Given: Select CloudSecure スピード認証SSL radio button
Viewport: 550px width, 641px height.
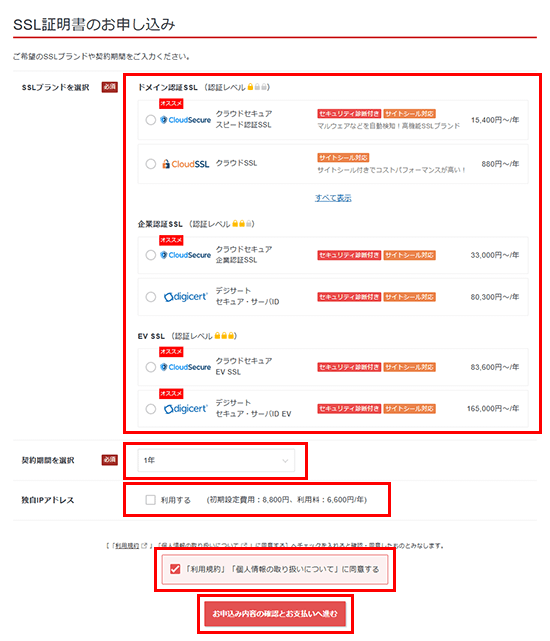Looking at the screenshot, I should (151, 120).
